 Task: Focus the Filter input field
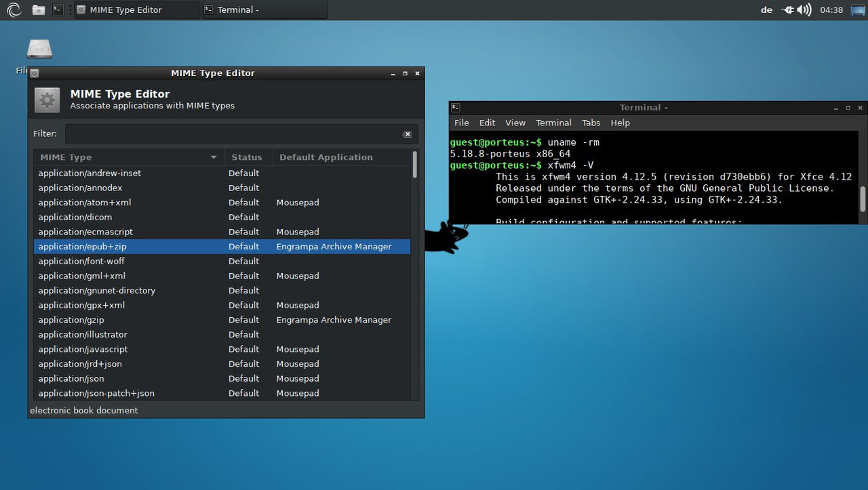[x=241, y=134]
